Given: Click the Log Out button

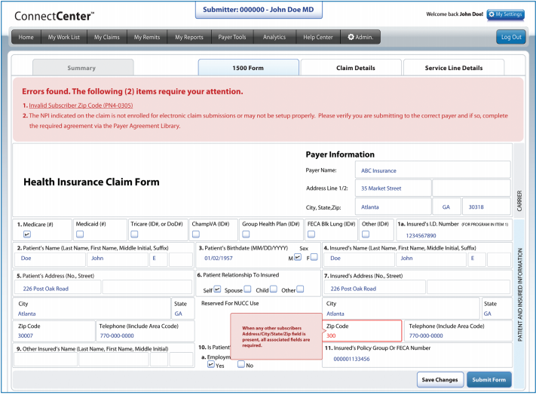Looking at the screenshot, I should (x=511, y=37).
